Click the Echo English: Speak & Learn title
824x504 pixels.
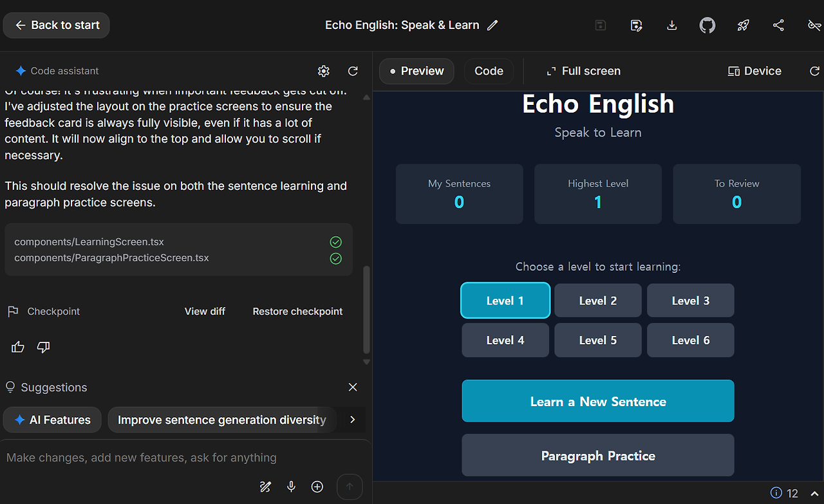(402, 25)
